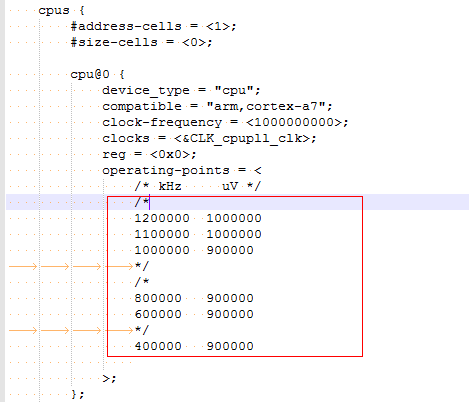Click the 800000 frequency entry

pyautogui.click(x=158, y=298)
